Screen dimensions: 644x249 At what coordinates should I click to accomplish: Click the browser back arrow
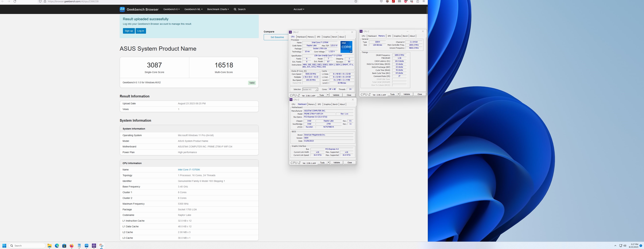[x=3, y=1]
